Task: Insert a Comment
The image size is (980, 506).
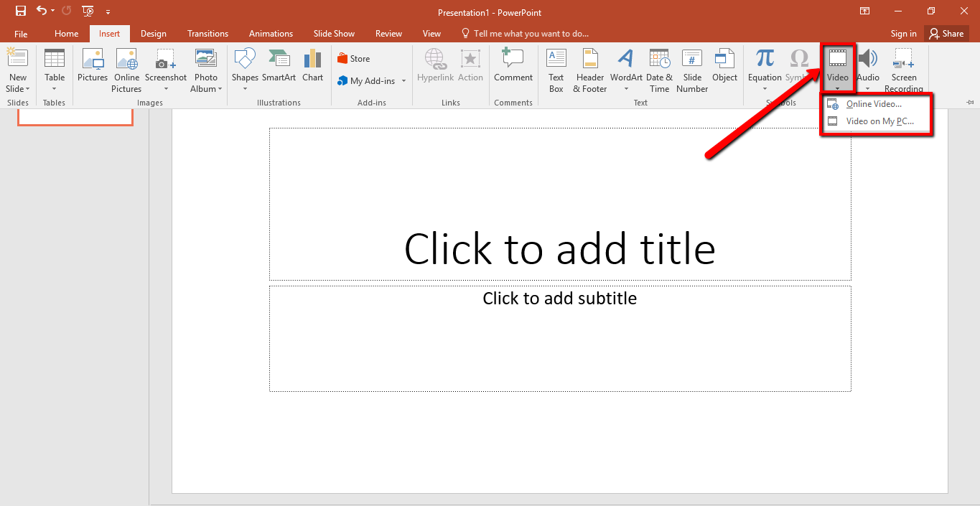Action: click(513, 70)
